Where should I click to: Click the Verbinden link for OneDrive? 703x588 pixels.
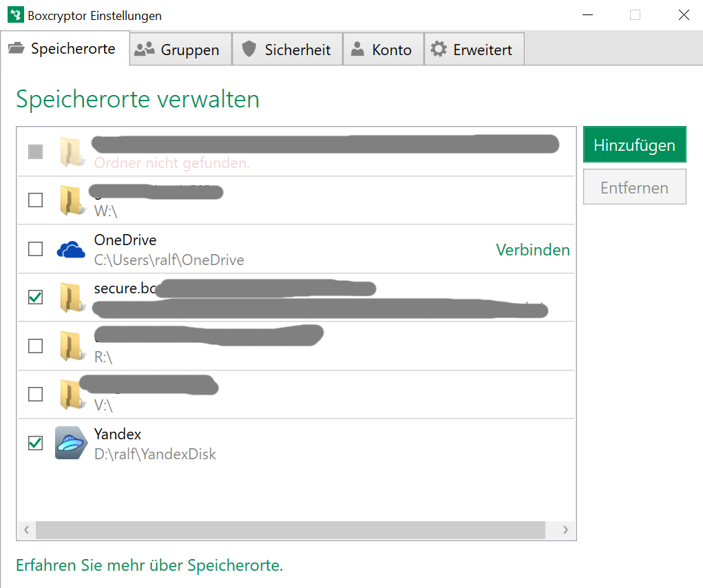click(533, 250)
